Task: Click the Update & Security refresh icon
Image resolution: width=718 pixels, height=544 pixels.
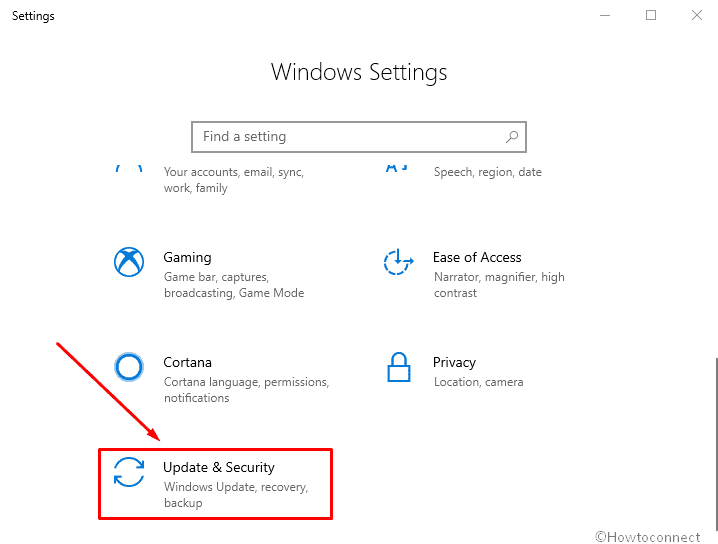Action: coord(129,472)
